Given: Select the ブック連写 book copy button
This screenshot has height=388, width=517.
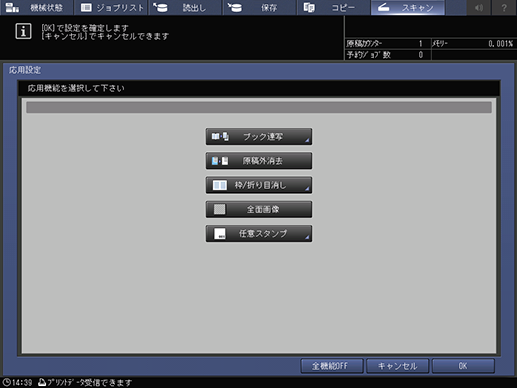Looking at the screenshot, I should (259, 137).
